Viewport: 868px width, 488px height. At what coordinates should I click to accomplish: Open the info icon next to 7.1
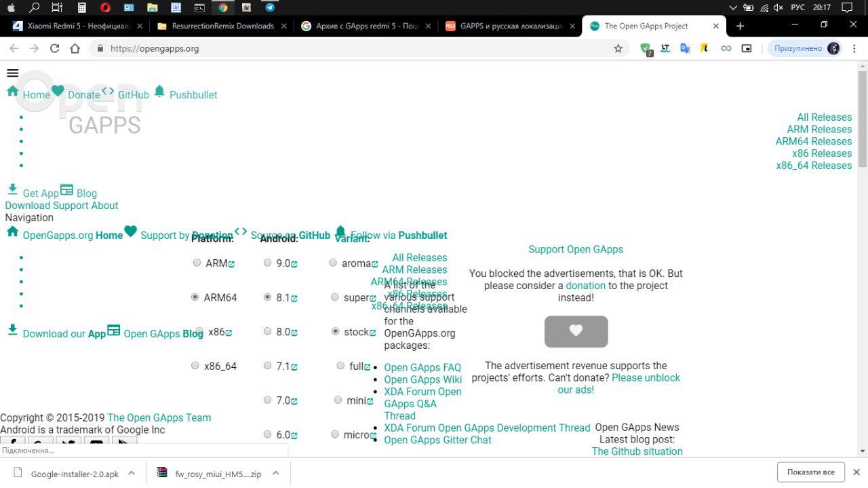point(294,367)
